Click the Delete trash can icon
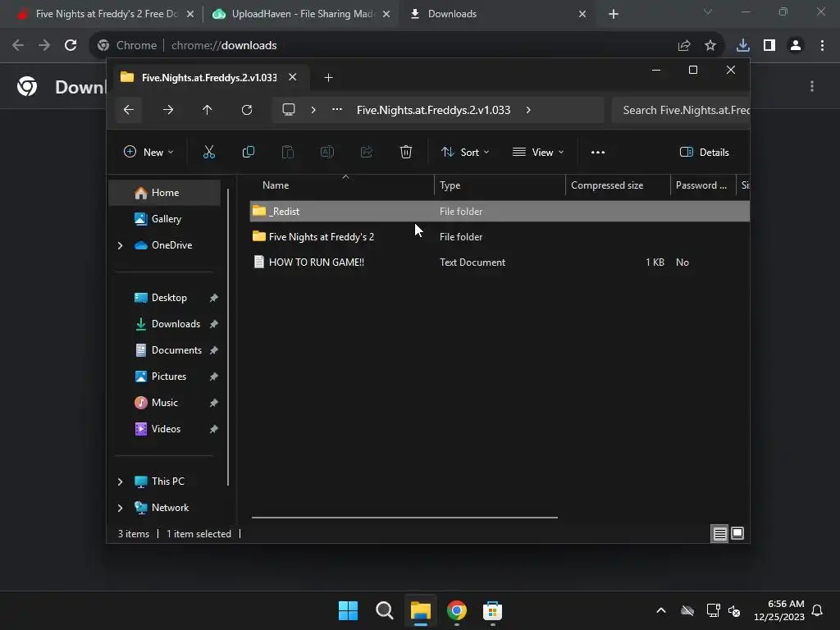 click(x=406, y=152)
